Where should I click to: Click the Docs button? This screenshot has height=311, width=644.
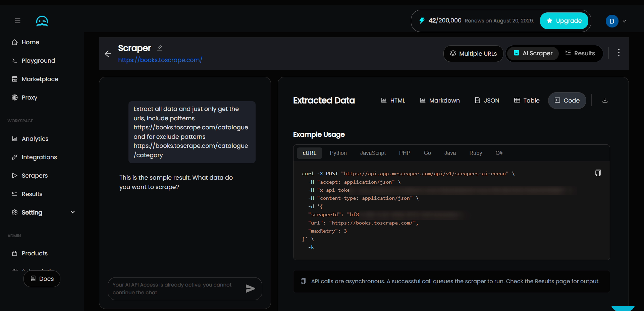[42, 279]
